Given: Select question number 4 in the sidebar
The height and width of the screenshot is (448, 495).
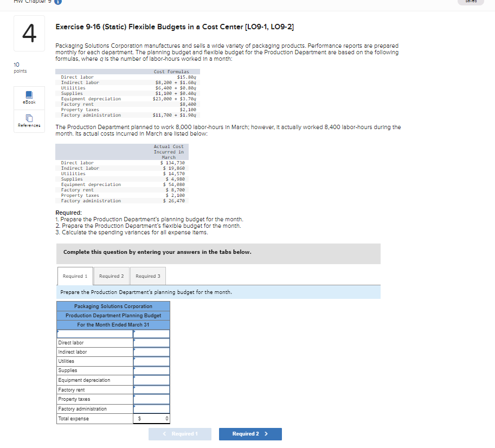Looking at the screenshot, I should click(x=29, y=33).
